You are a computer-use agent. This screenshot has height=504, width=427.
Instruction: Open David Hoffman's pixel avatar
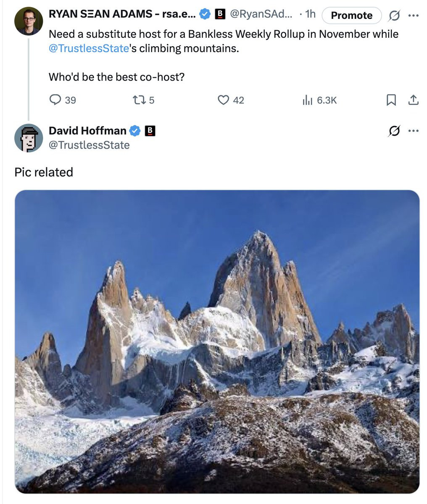point(29,138)
